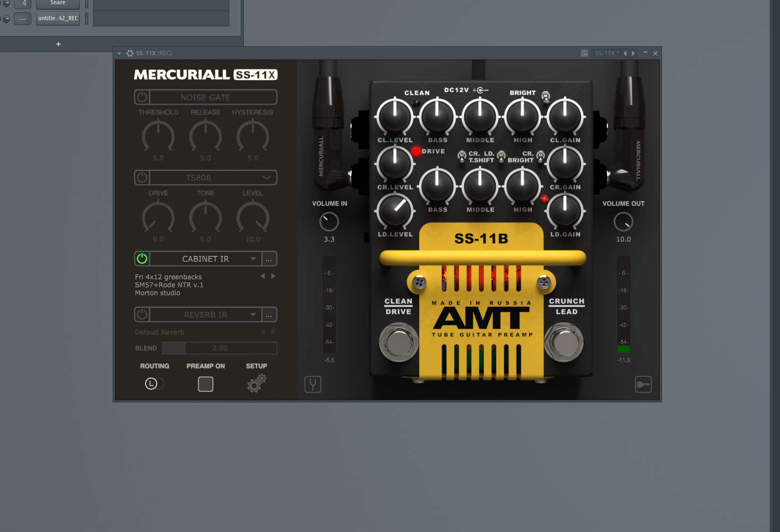The width and height of the screenshot is (780, 532).
Task: Switch to the next plugin preset
Action: 633,53
